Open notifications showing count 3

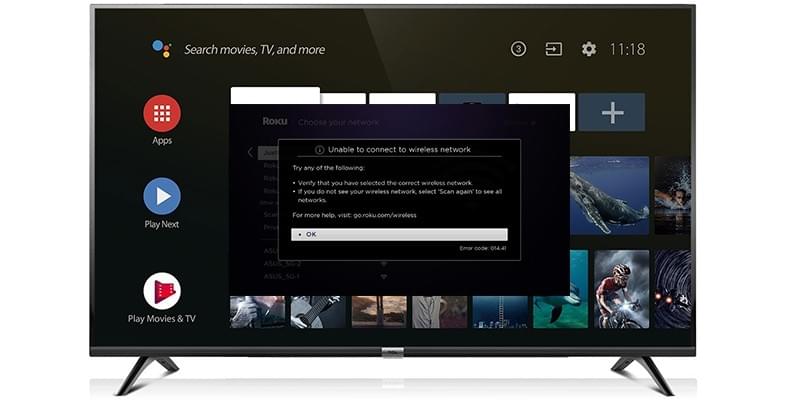pyautogui.click(x=518, y=49)
